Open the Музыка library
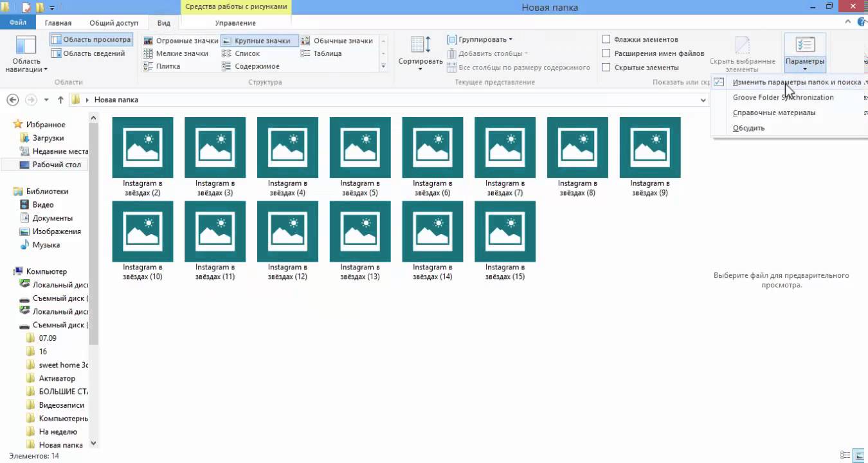Viewport: 868px width, 463px height. point(46,245)
